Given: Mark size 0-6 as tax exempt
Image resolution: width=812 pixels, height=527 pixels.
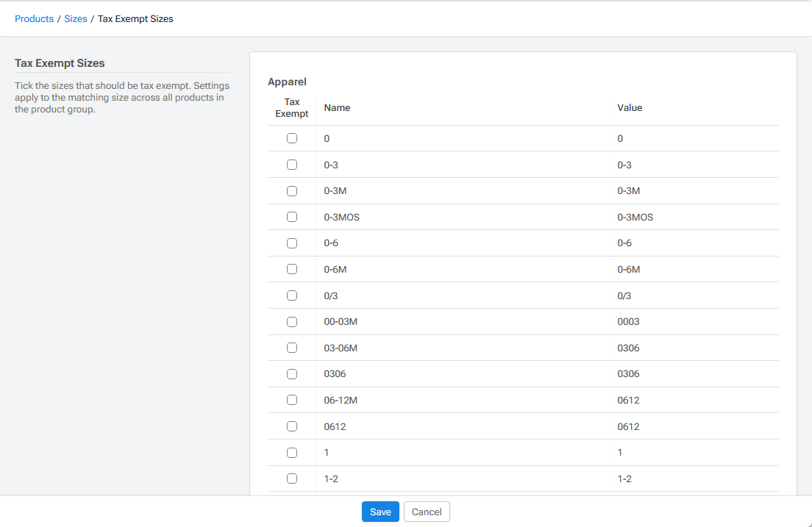Looking at the screenshot, I should coord(292,243).
